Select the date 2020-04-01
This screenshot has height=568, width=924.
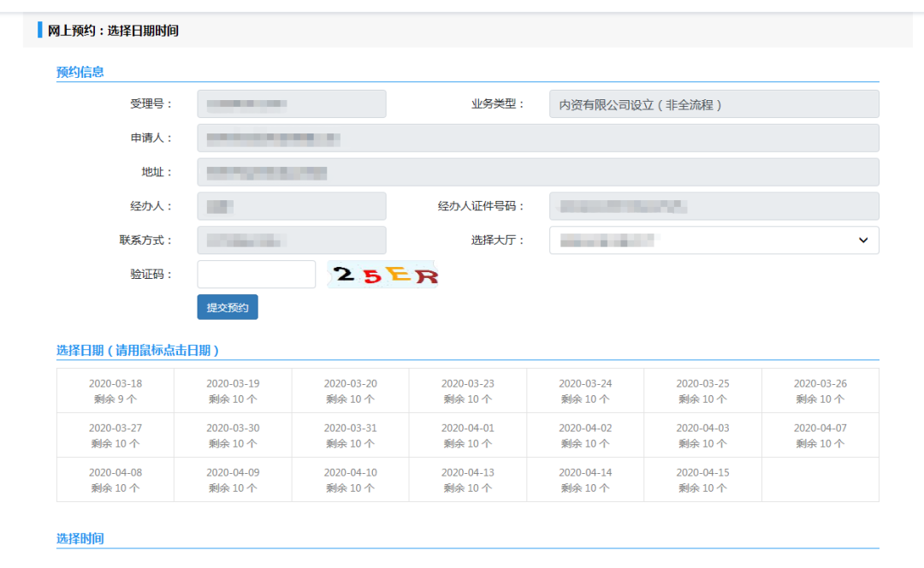pyautogui.click(x=468, y=435)
